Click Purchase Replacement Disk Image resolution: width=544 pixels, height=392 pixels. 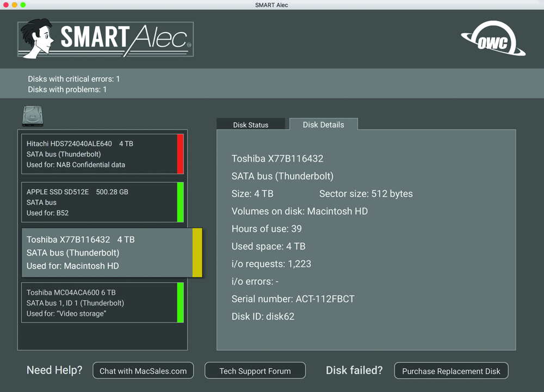point(451,371)
